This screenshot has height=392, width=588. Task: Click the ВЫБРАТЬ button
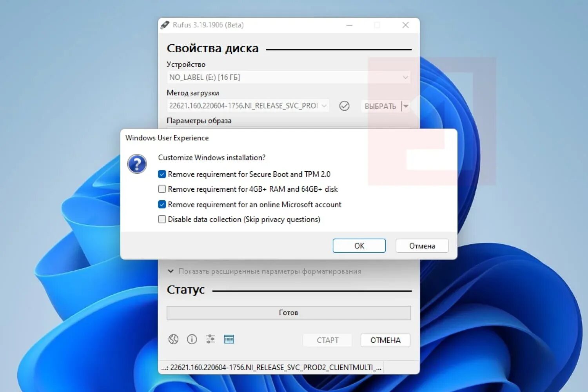381,106
